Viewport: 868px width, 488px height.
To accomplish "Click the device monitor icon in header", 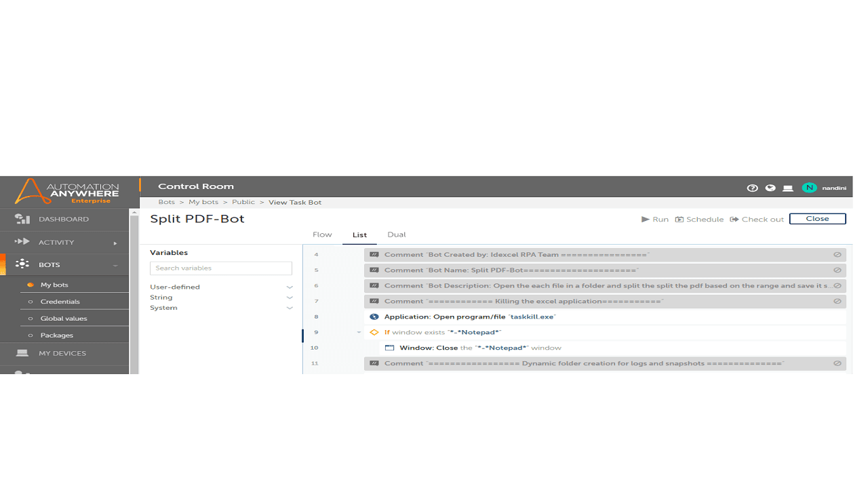I will [788, 188].
